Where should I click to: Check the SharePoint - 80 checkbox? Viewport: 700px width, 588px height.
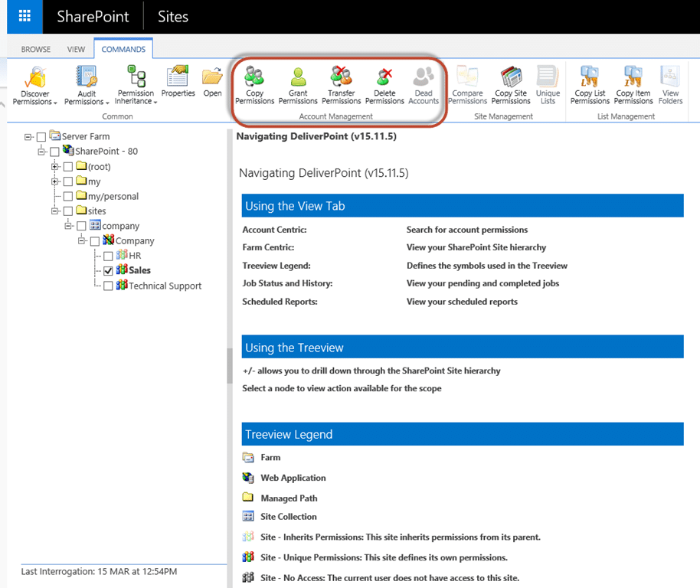pyautogui.click(x=54, y=152)
